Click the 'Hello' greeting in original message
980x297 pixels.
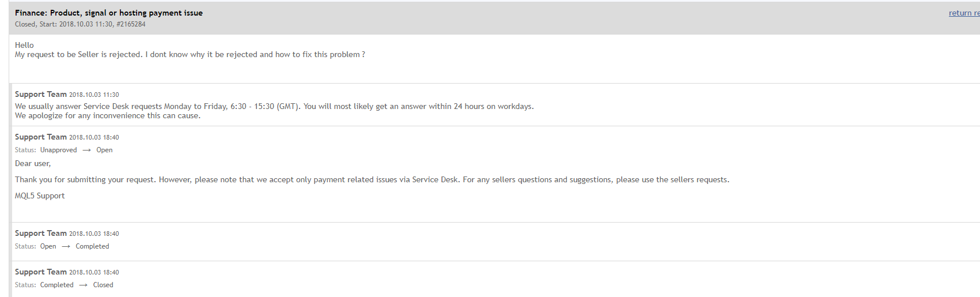coord(24,45)
